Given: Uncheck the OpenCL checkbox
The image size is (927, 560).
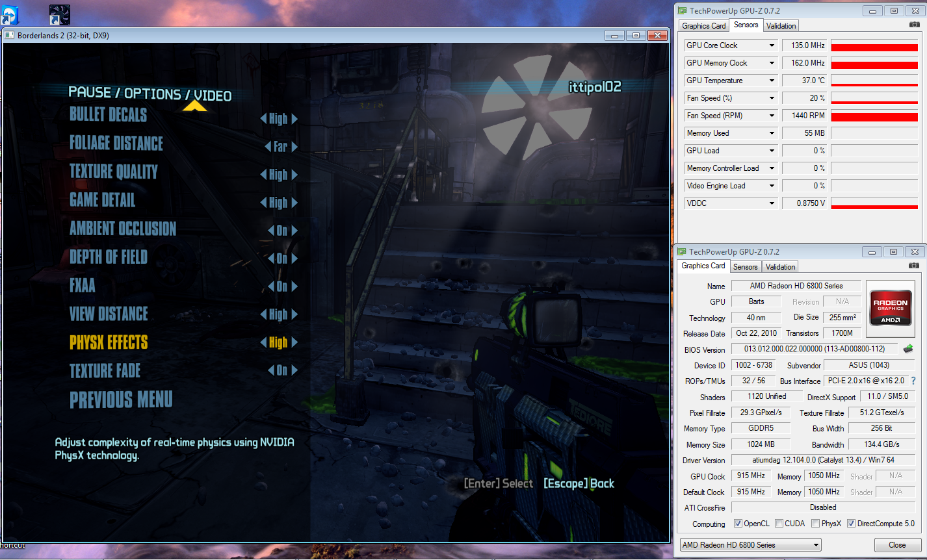Looking at the screenshot, I should point(738,524).
